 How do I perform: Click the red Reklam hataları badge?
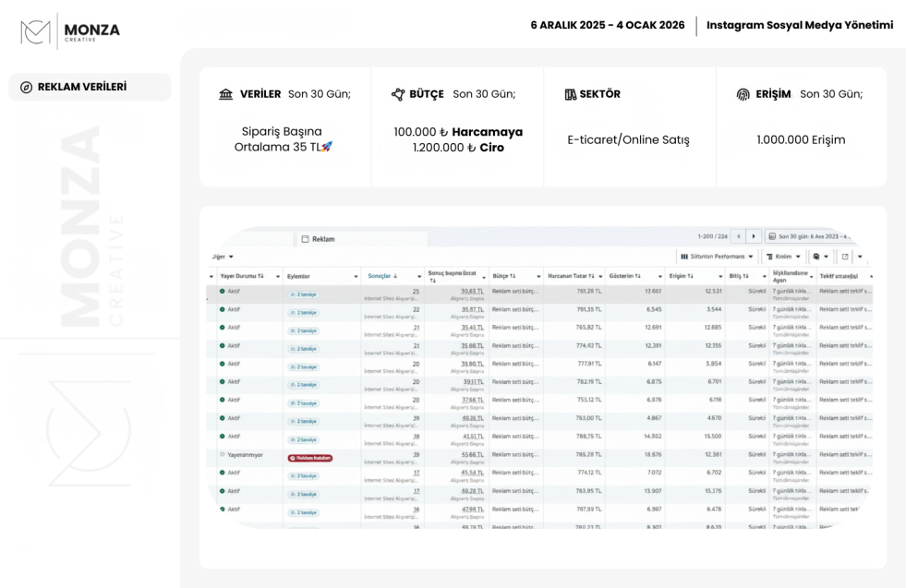[x=310, y=458]
